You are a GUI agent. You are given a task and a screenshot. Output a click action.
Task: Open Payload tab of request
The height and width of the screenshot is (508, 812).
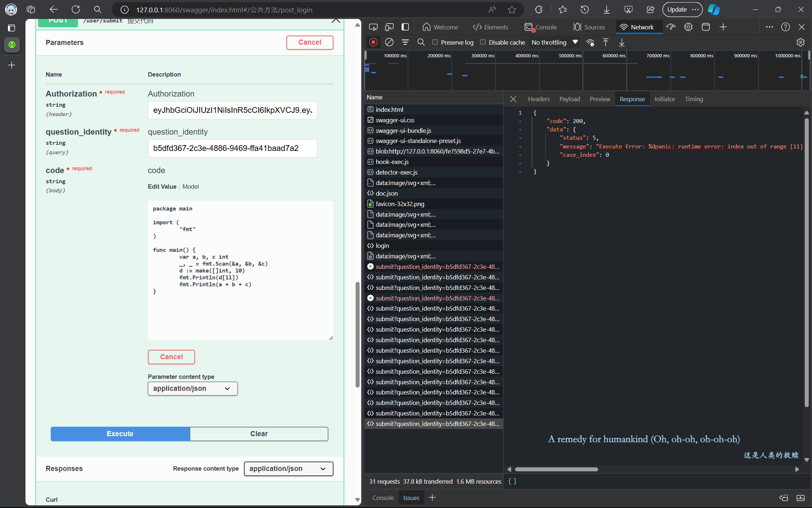569,99
